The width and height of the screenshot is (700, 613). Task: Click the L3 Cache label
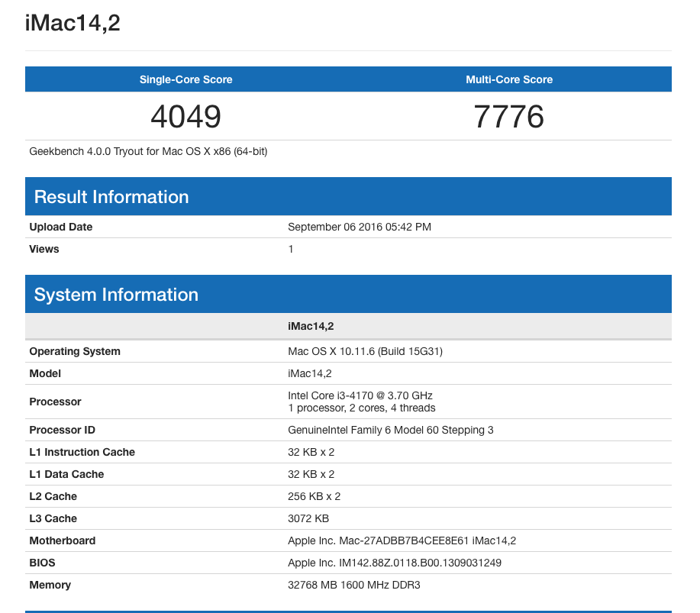coord(53,518)
